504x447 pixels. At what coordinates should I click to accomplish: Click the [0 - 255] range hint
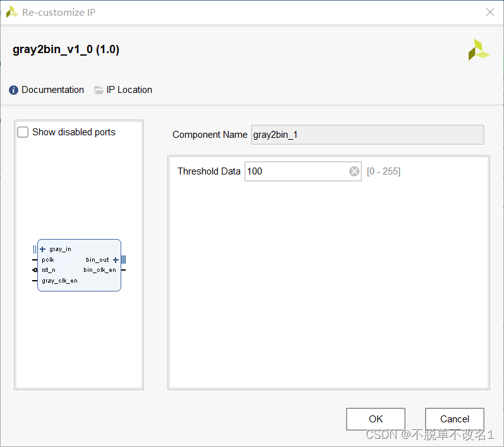tap(383, 171)
